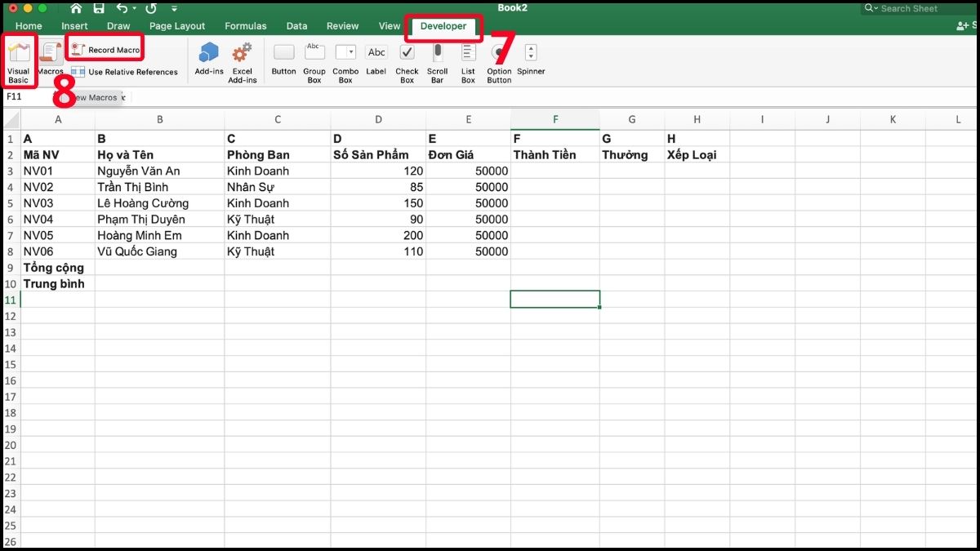Select cell 'Thành Tiền'
The height and width of the screenshot is (551, 980).
555,154
